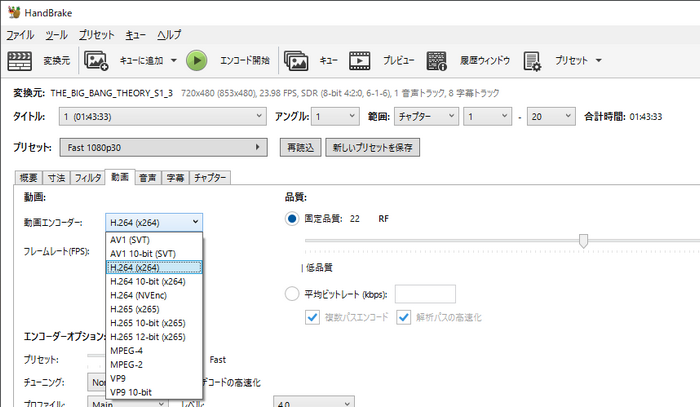Click the RF quality slider handle
This screenshot has width=700, height=407.
583,241
